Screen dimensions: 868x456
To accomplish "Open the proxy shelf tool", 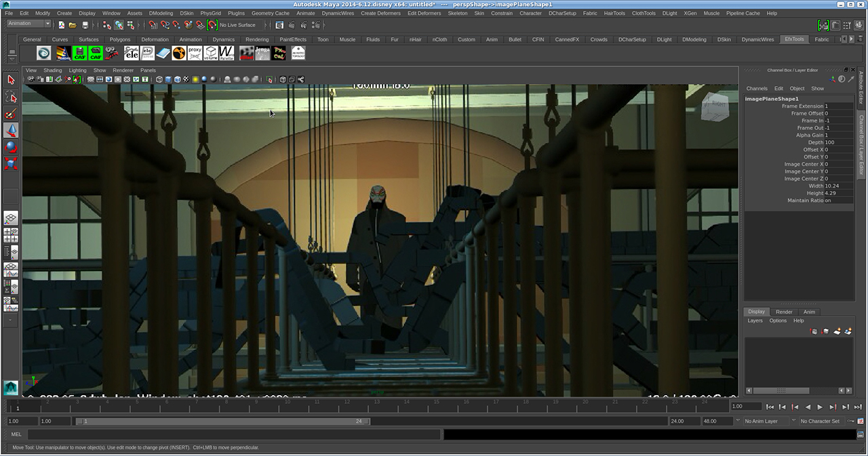I will click(195, 53).
